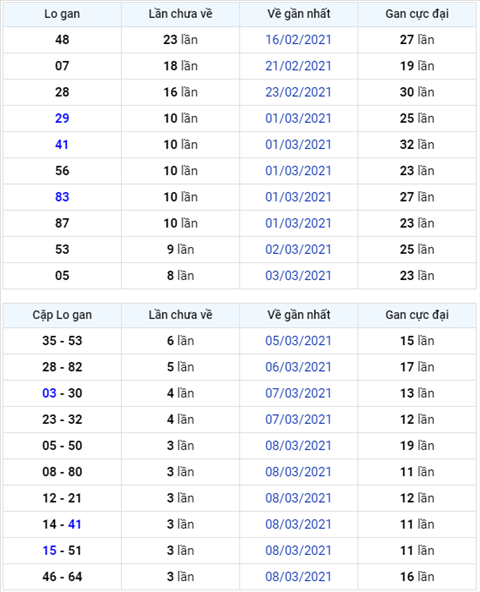Open date 01/03/2021 for number 56

[298, 171]
